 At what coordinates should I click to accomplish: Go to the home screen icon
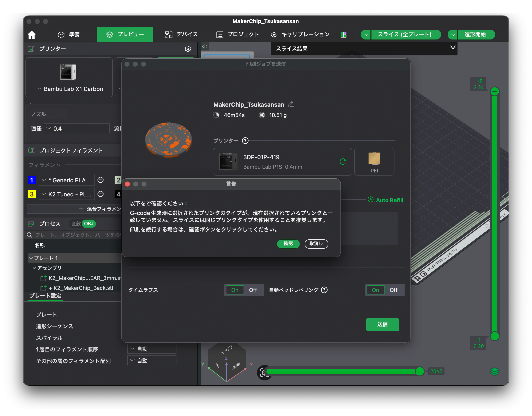point(32,35)
